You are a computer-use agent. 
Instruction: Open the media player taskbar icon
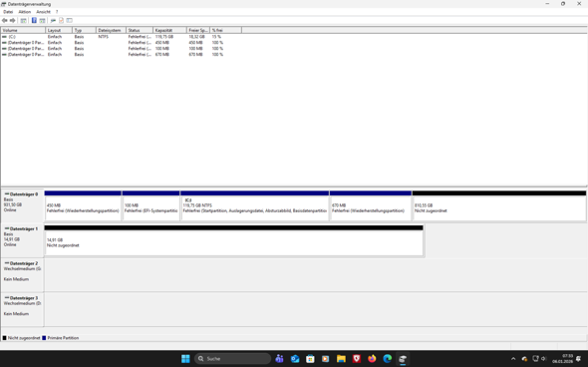click(x=326, y=359)
